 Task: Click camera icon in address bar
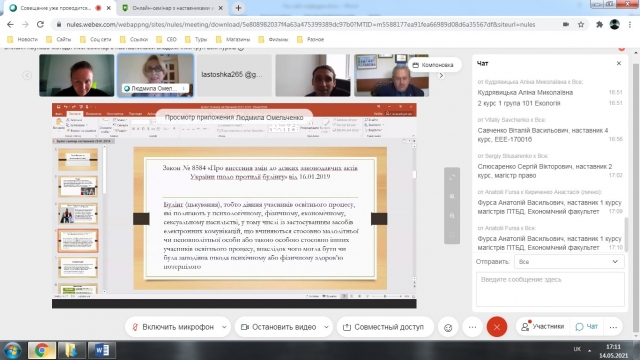(566, 24)
